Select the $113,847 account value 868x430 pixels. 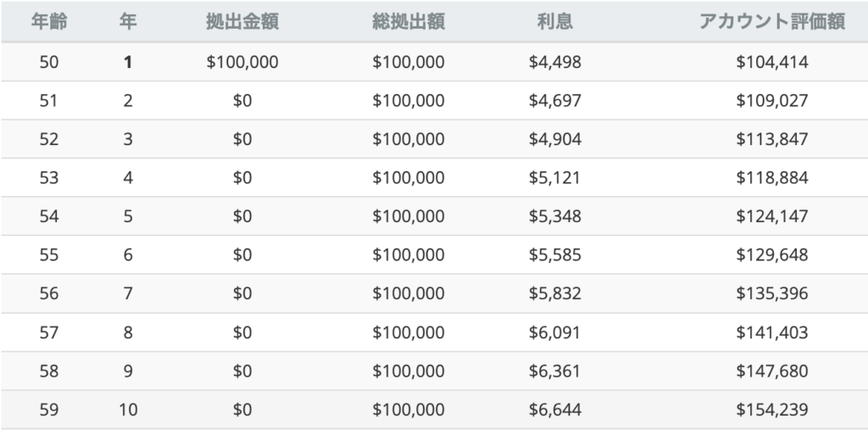point(771,139)
